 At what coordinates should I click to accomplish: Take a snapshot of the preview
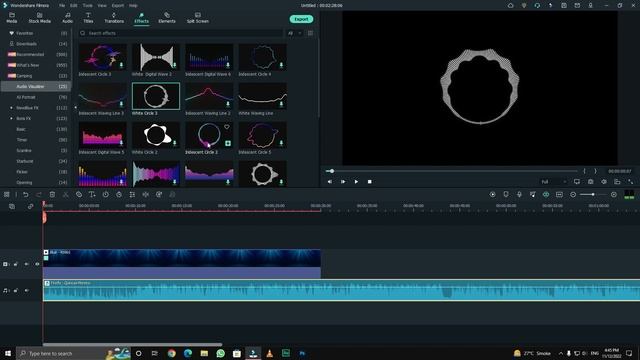(x=590, y=182)
